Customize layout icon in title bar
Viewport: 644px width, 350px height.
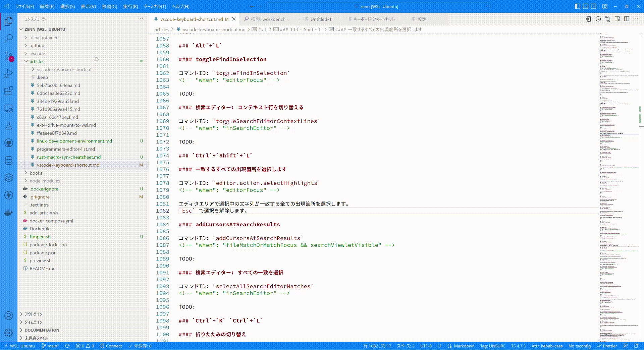[605, 6]
